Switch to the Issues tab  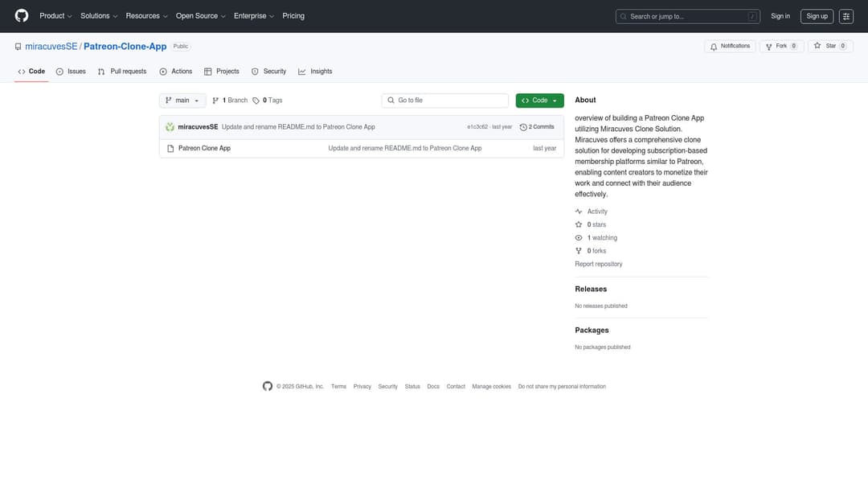pyautogui.click(x=71, y=72)
